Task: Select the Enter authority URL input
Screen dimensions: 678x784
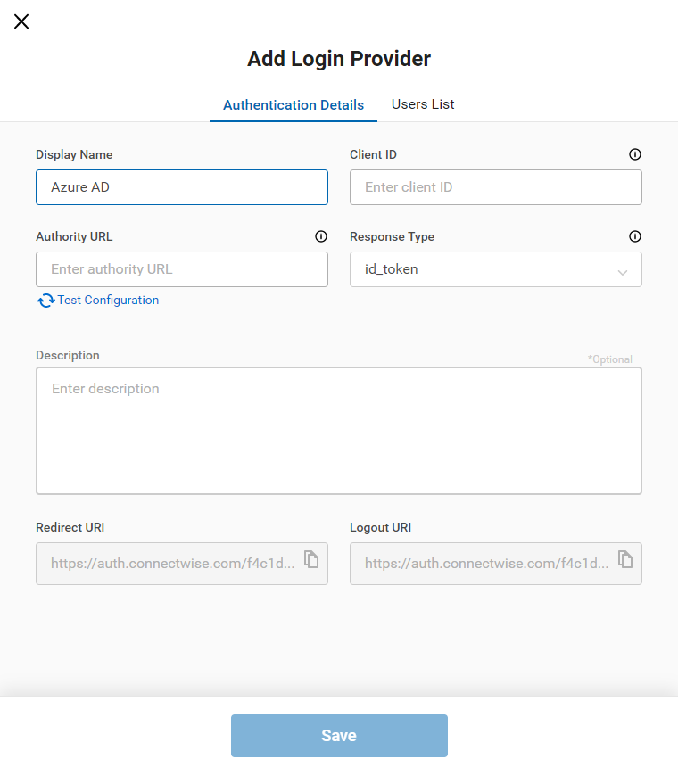Action: 182,269
